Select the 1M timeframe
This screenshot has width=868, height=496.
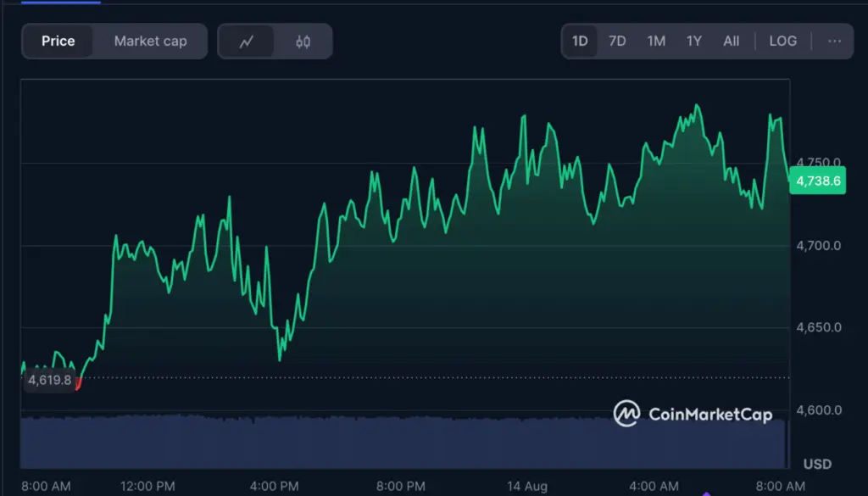pyautogui.click(x=655, y=40)
